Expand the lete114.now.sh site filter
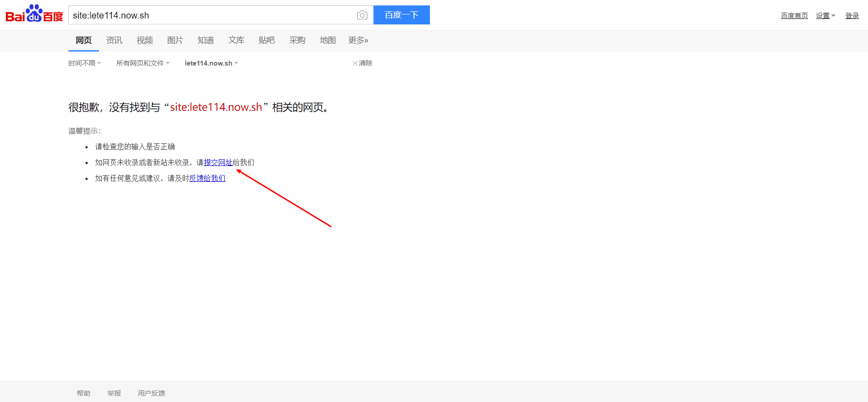868x402 pixels. click(x=211, y=63)
